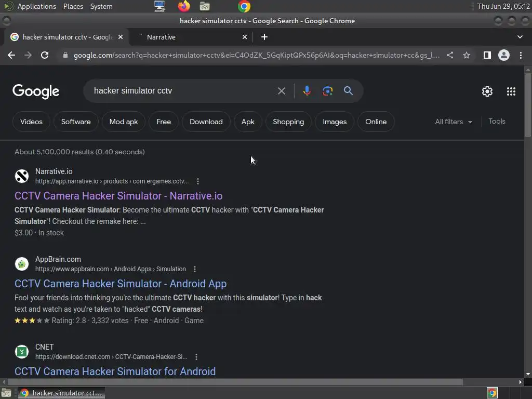Open options for the CNET result

click(196, 357)
